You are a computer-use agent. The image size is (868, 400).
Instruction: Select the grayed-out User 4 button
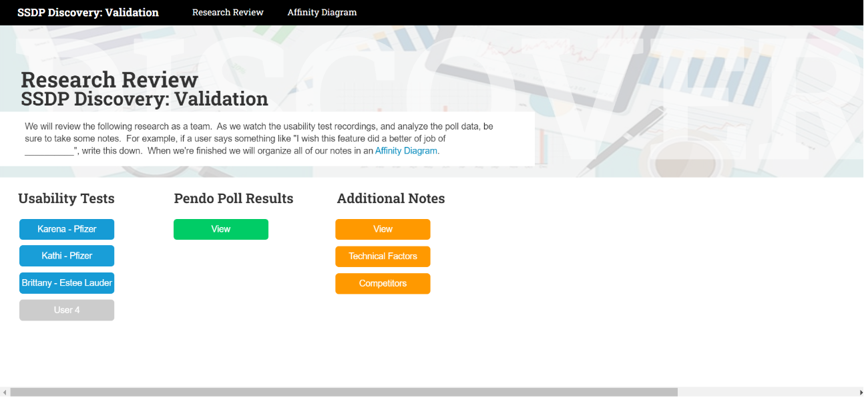click(x=67, y=309)
